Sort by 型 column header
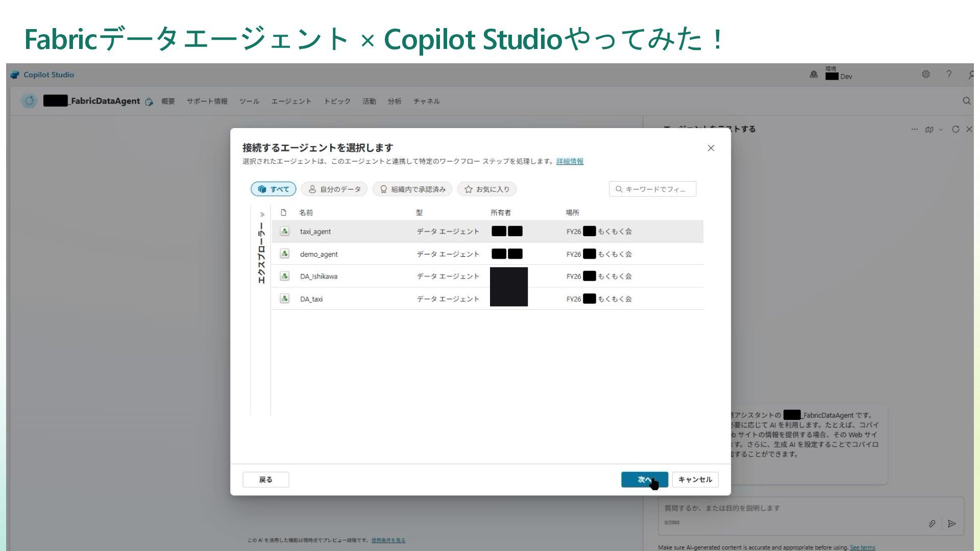980x551 pixels. pos(419,213)
